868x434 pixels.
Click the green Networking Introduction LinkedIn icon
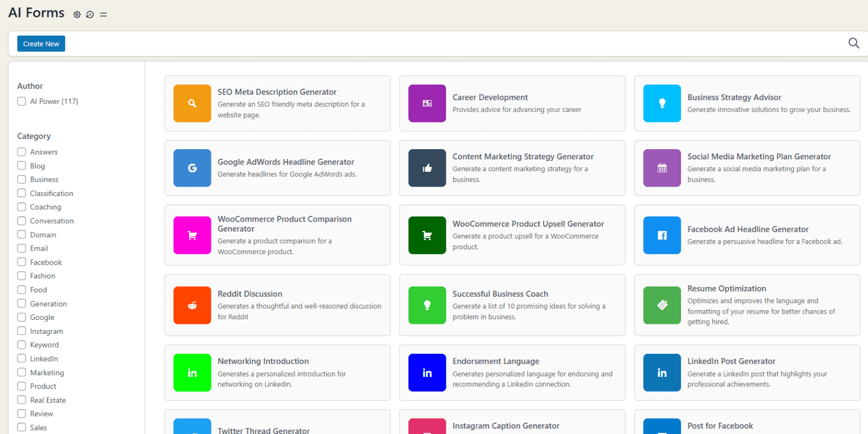point(192,373)
